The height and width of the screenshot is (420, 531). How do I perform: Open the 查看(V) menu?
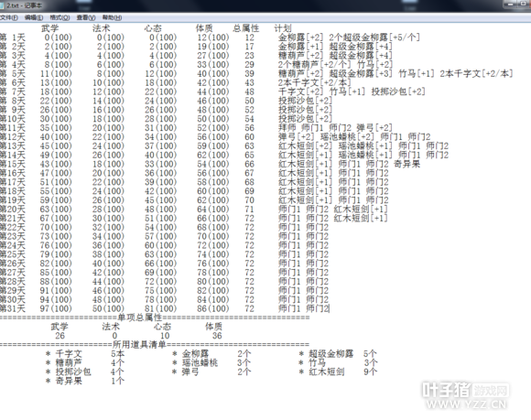(x=86, y=17)
